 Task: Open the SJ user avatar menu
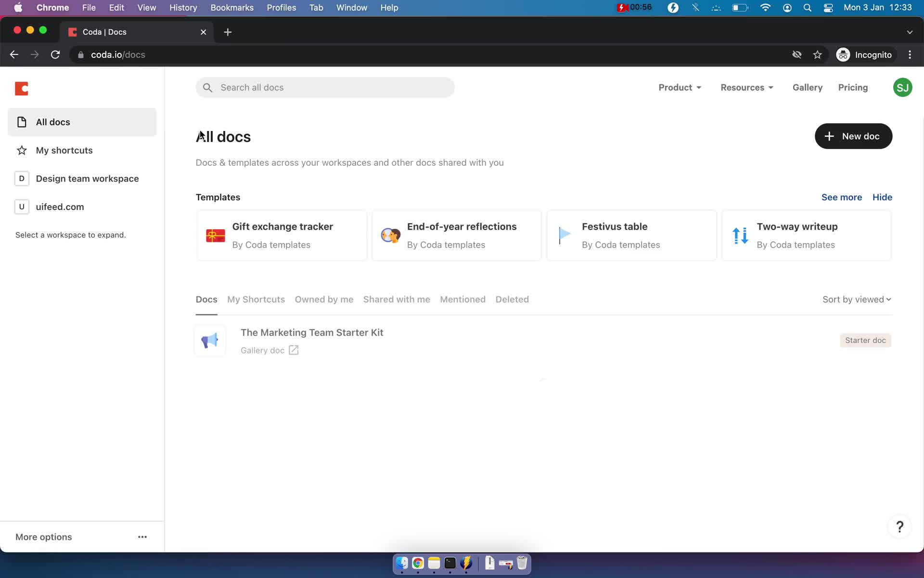pos(902,88)
